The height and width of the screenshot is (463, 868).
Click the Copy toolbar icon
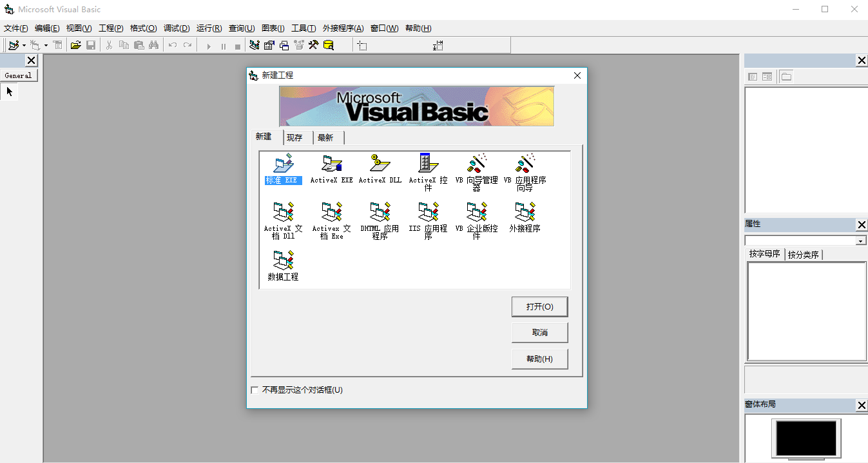coord(124,45)
